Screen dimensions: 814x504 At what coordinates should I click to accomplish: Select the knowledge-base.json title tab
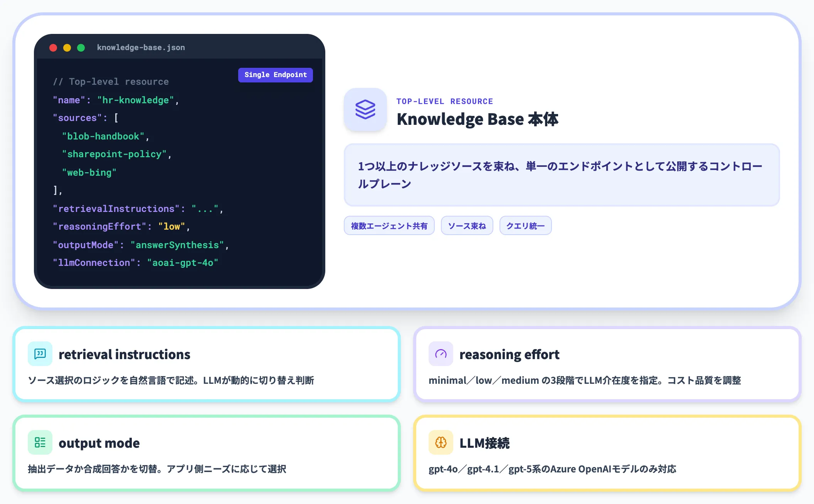tap(141, 47)
